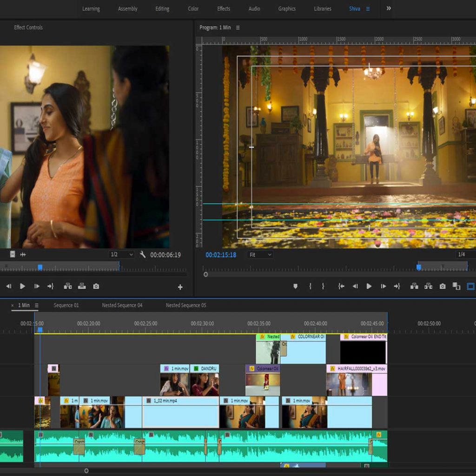Add a marker using the Program Monitor marker icon

295,287
